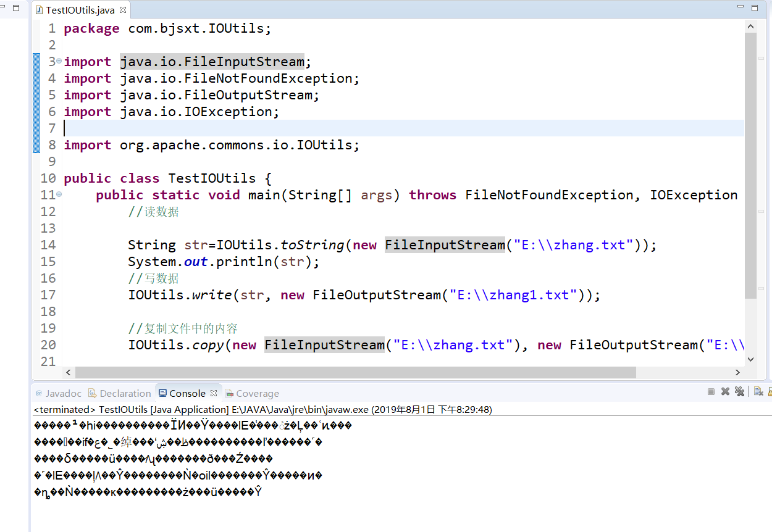
Task: Click the class name TestIOUtils on line 10
Action: point(212,178)
